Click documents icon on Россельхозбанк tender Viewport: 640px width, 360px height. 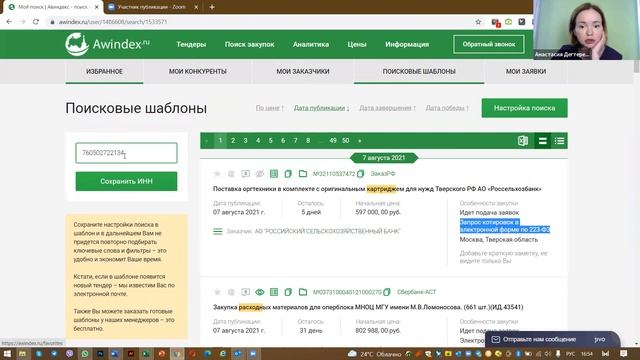pyautogui.click(x=288, y=174)
